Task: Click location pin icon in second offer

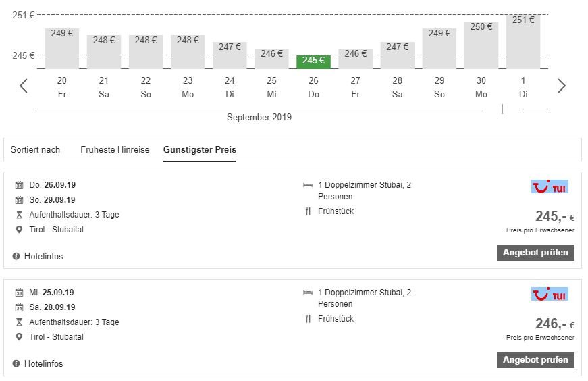Action: (19, 337)
